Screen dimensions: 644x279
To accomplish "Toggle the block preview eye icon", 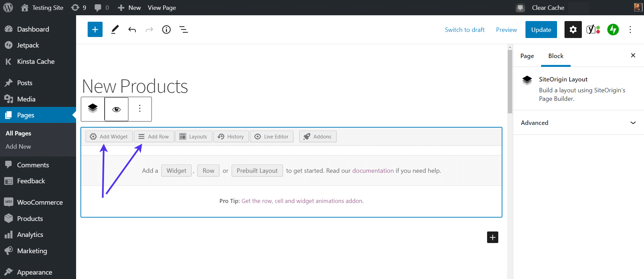I will pos(117,109).
